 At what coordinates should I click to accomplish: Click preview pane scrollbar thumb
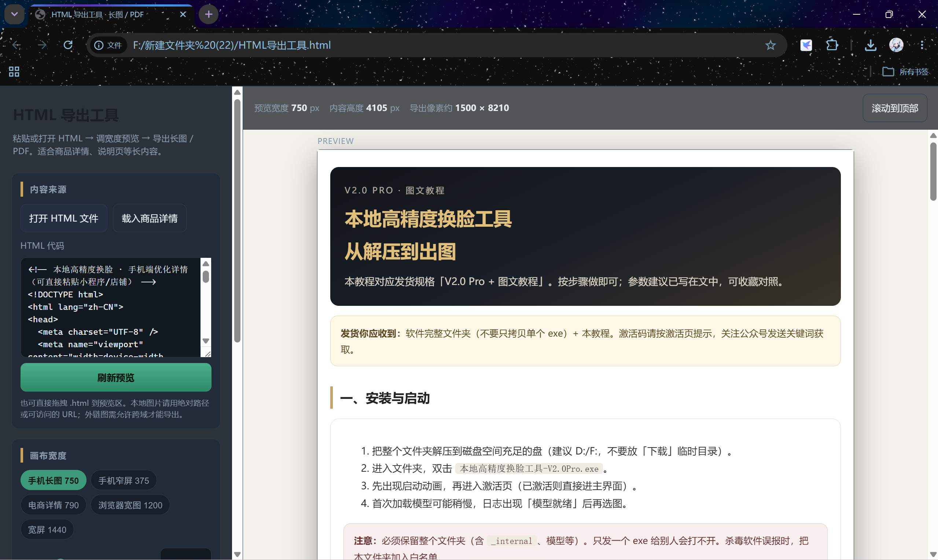[933, 171]
